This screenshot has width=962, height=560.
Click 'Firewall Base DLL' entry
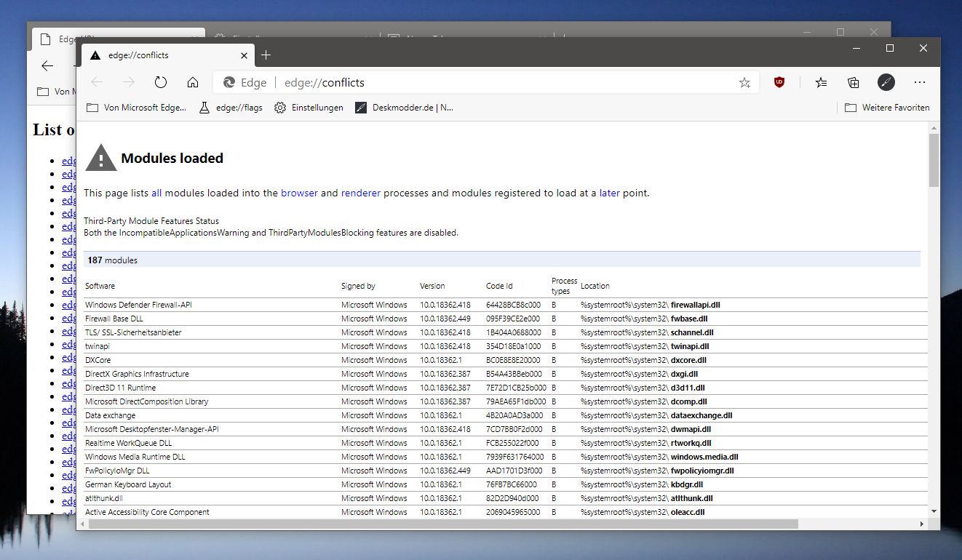click(x=114, y=319)
